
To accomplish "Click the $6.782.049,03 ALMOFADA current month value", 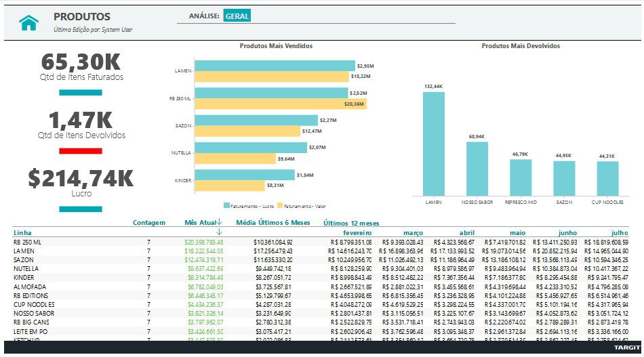I will pos(206,287).
